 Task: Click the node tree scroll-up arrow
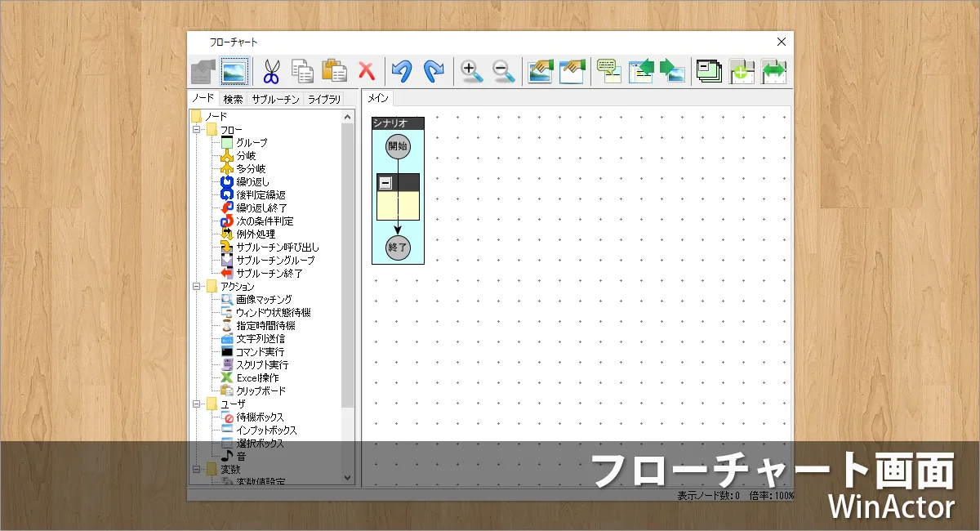click(348, 117)
